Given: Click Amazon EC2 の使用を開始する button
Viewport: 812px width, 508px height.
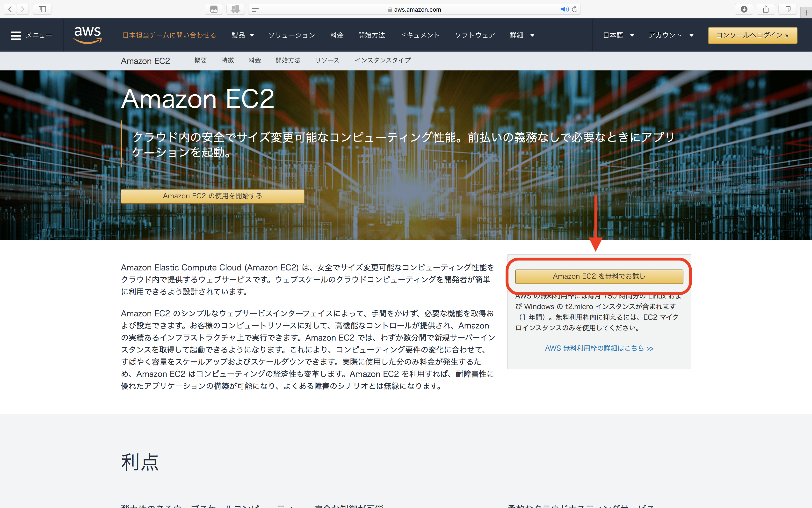Looking at the screenshot, I should tap(212, 196).
